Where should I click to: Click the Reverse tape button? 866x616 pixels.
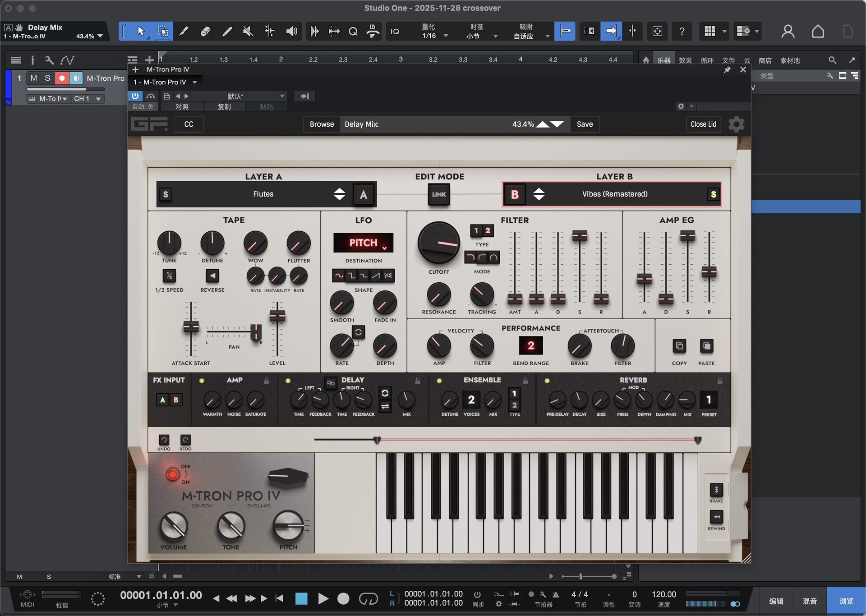[212, 276]
